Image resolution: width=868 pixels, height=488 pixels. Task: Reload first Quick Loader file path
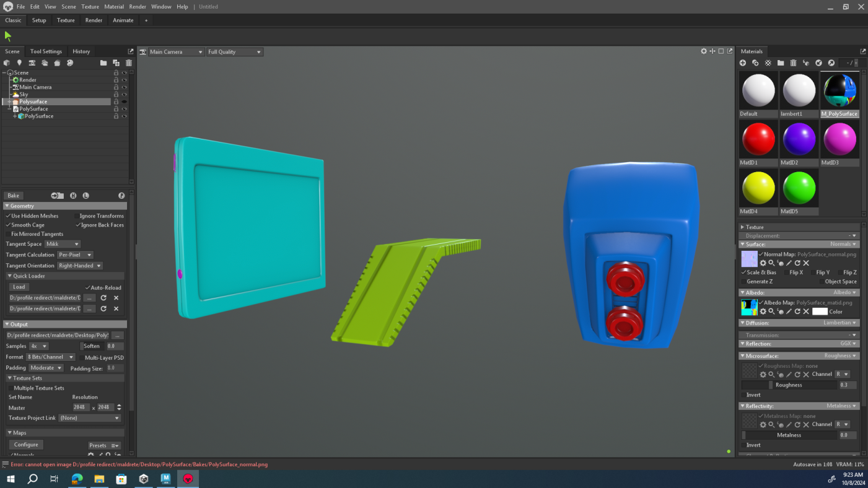coord(103,298)
